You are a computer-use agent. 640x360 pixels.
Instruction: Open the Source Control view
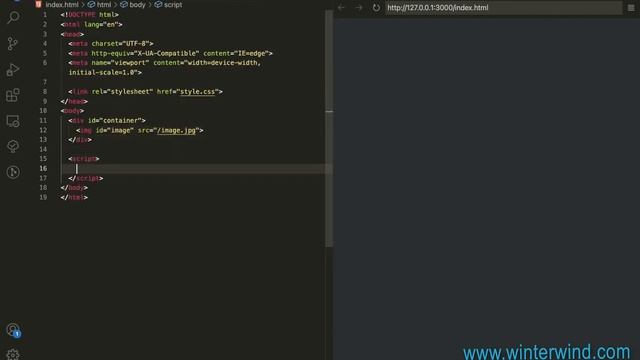[x=13, y=44]
